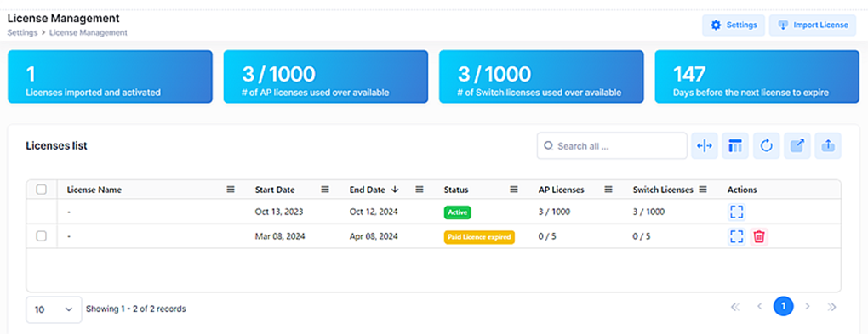Click the Settings button
Image resolution: width=868 pixels, height=334 pixels.
[734, 25]
